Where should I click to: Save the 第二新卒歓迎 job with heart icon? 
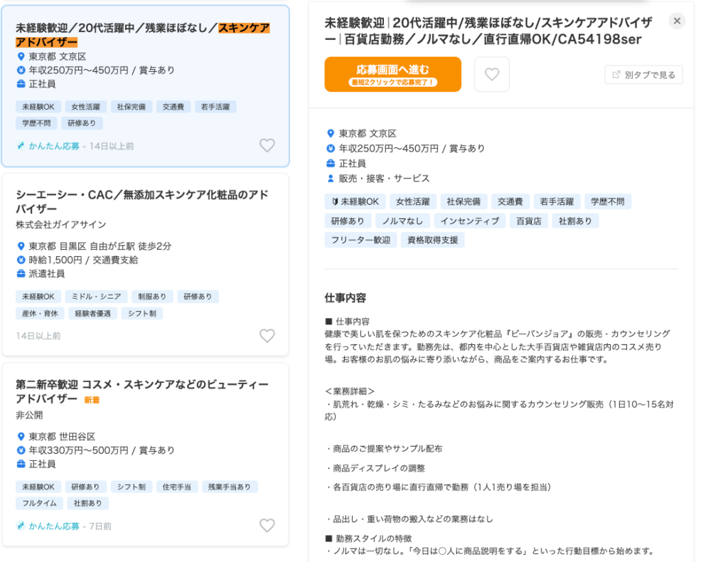pyautogui.click(x=267, y=526)
